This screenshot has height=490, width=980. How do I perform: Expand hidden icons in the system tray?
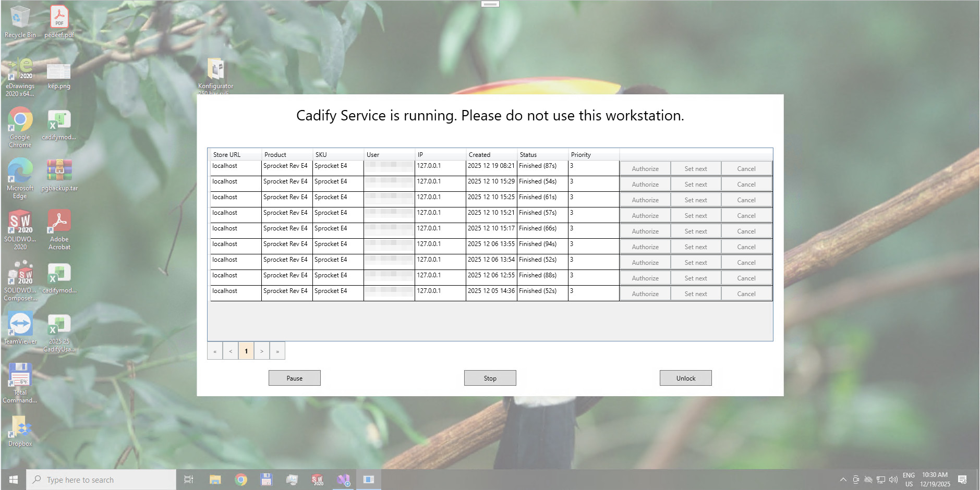point(843,479)
